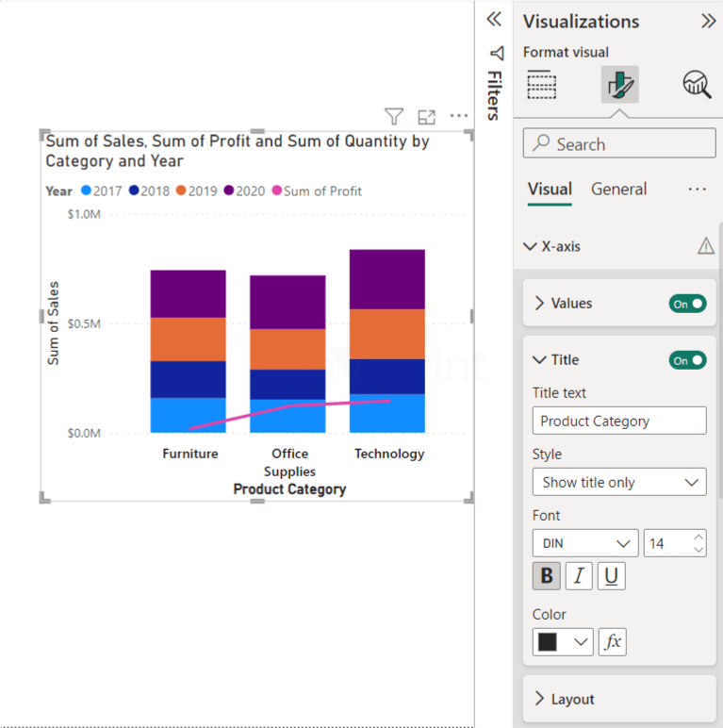Click the Search formatting options field
The height and width of the screenshot is (728, 723).
[x=619, y=143]
